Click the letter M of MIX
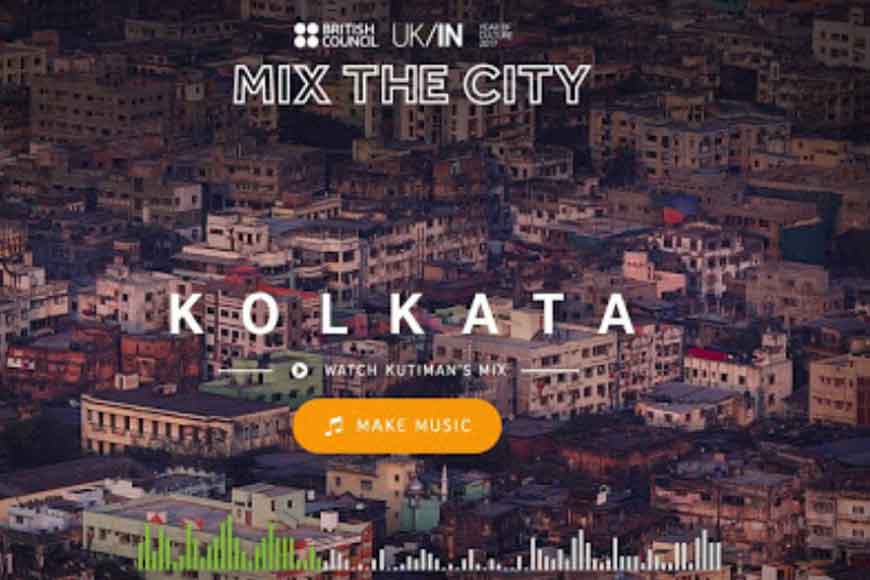Viewport: 870px width, 580px height. (256, 85)
